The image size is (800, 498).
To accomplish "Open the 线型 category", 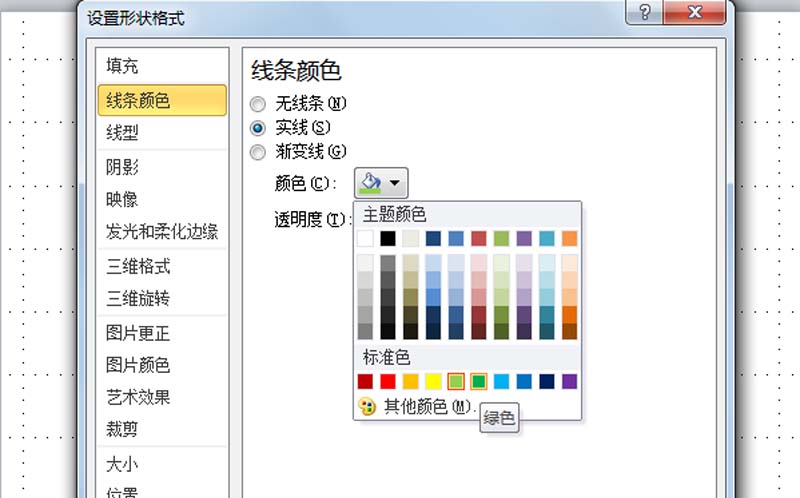I will [162, 133].
